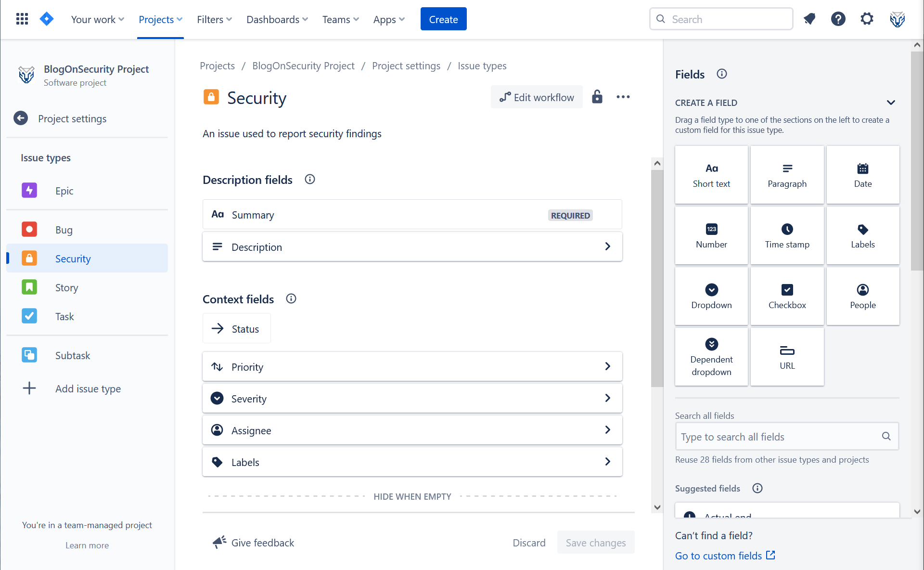Collapse the CREATE A FIELD section
Viewport: 924px width, 570px height.
tap(891, 102)
